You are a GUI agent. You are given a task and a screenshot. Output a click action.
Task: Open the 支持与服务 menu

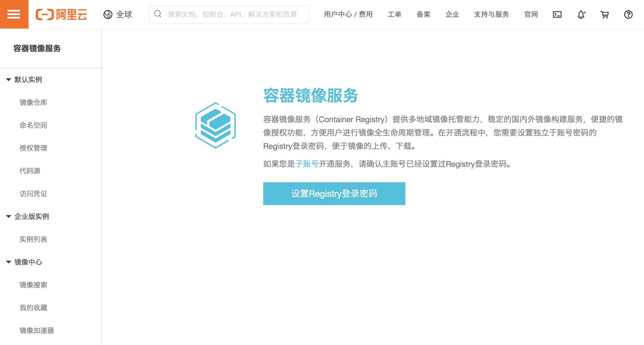point(491,14)
